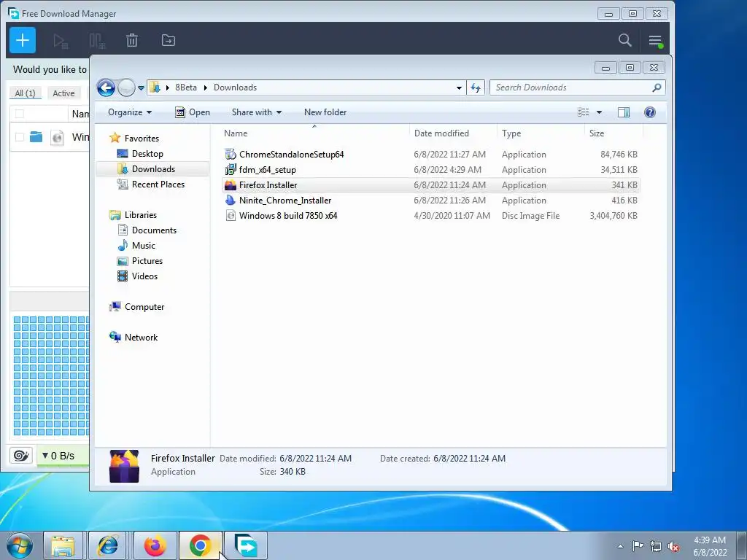Click the refresh button beside address bar
The height and width of the screenshot is (560, 747).
[x=476, y=87]
